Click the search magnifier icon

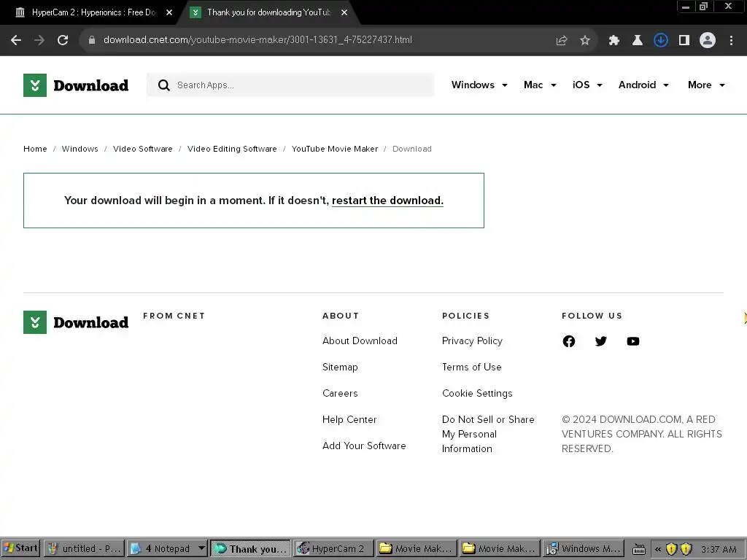[164, 85]
